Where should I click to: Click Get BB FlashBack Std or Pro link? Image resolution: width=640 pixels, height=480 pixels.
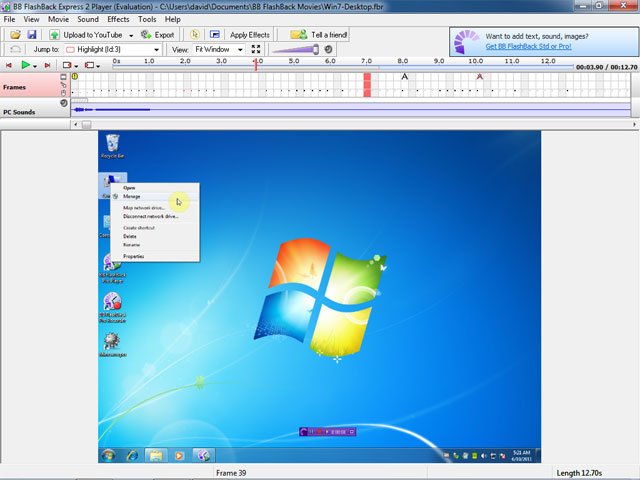click(x=529, y=46)
